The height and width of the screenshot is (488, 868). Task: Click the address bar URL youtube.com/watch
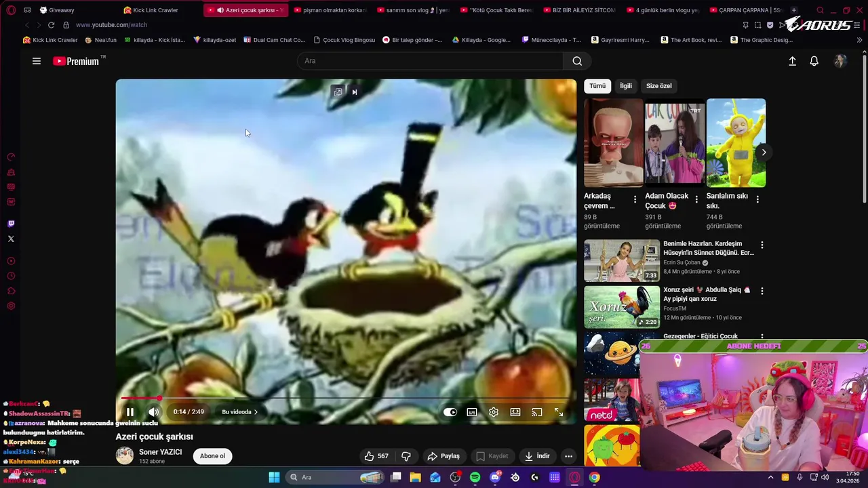pyautogui.click(x=111, y=25)
